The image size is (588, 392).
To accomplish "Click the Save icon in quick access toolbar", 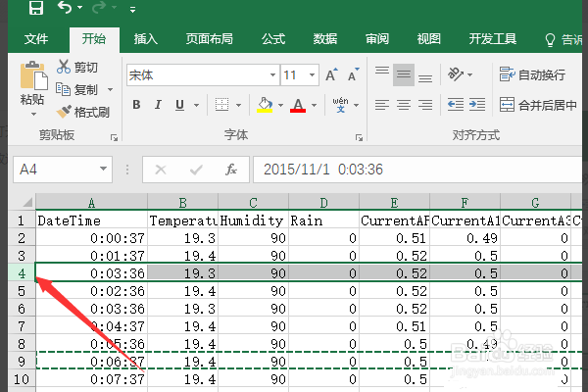I will (x=36, y=8).
